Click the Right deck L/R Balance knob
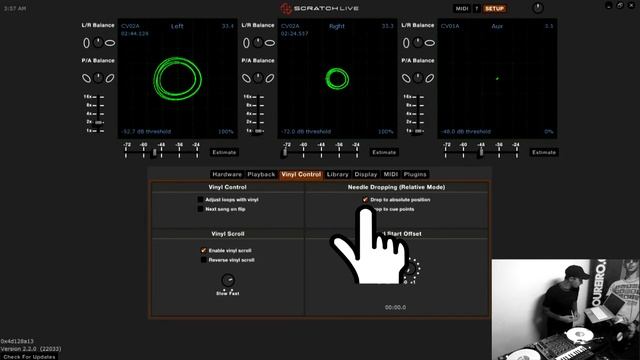The image size is (640, 360). [x=258, y=42]
